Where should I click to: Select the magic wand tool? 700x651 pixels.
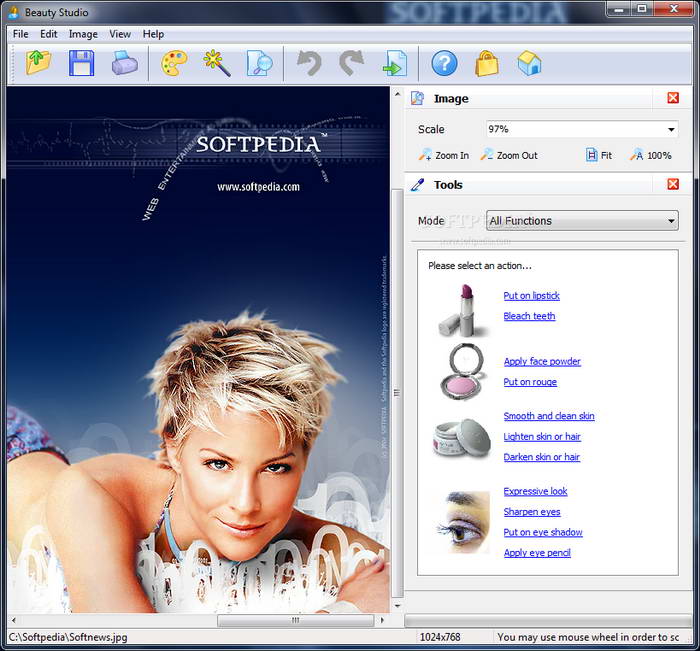click(x=217, y=63)
